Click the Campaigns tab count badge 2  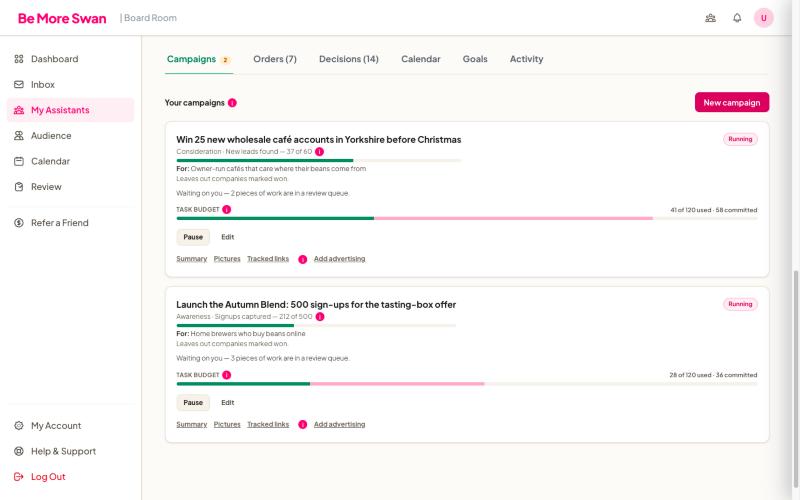(x=225, y=60)
